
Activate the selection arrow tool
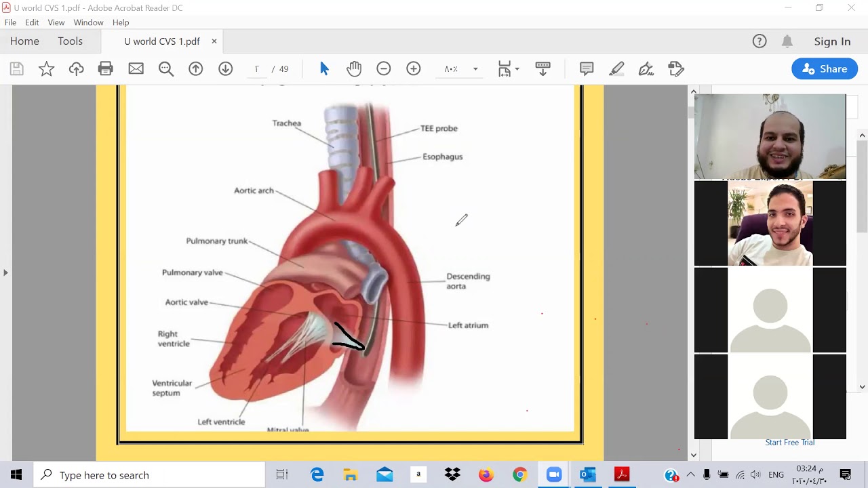(324, 68)
